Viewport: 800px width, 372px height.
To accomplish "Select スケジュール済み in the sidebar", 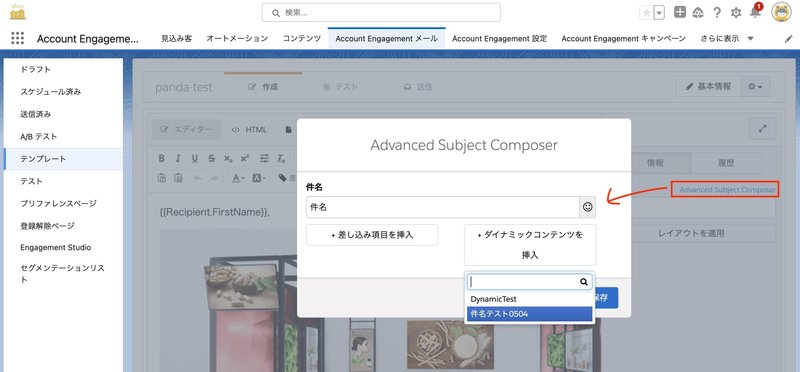I will point(63,92).
